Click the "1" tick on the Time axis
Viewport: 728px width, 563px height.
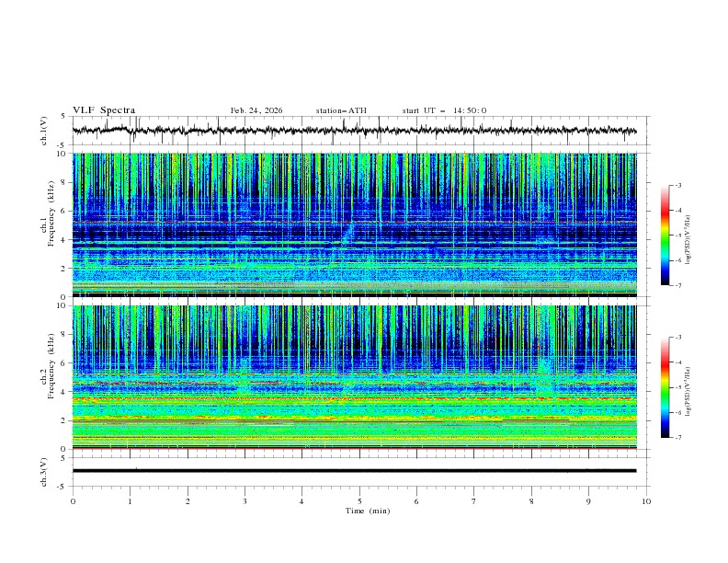click(x=130, y=501)
